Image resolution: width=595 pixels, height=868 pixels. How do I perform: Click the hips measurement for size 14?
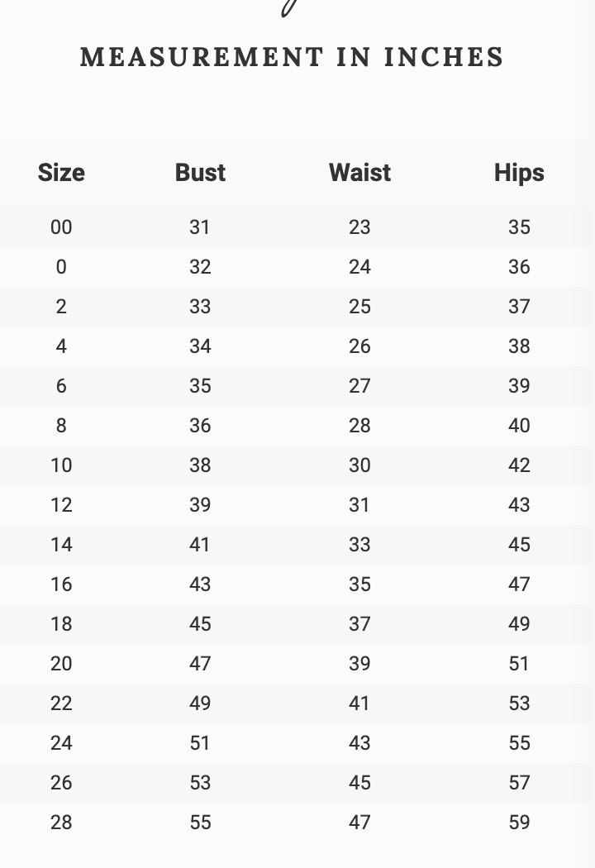click(519, 545)
